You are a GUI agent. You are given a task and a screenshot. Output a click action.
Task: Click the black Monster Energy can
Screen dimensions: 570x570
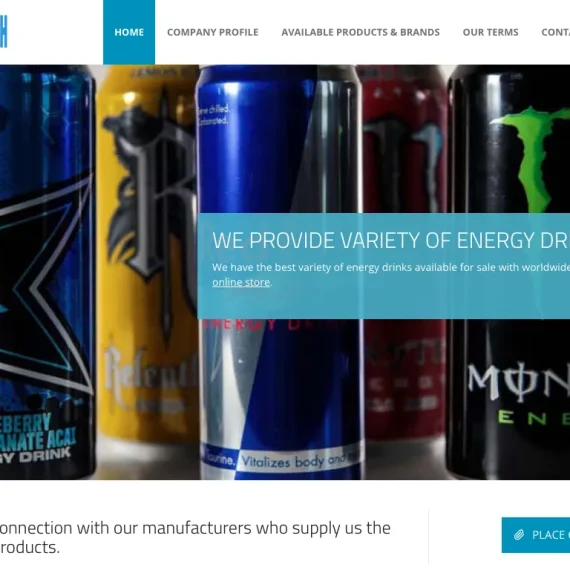tap(509, 273)
